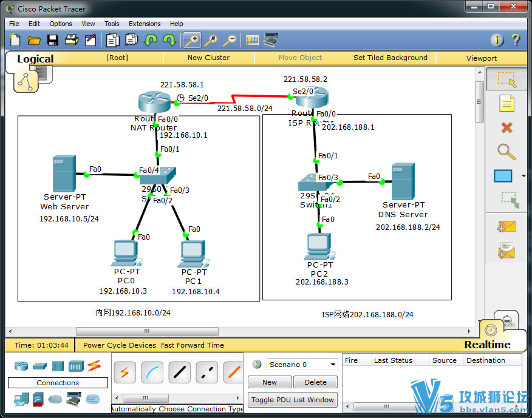Viewport: 532px width, 418px height.
Task: Open the Help menu
Action: click(x=177, y=24)
